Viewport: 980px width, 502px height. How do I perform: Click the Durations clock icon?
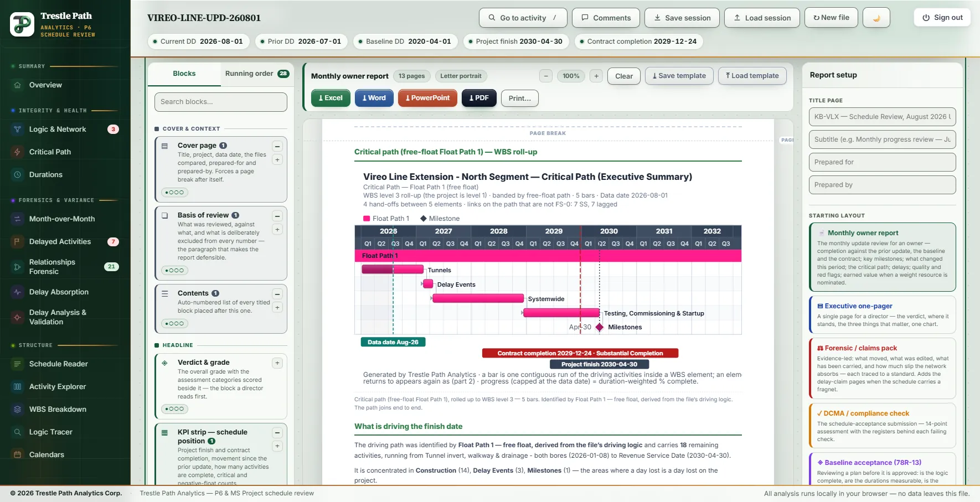coord(17,175)
